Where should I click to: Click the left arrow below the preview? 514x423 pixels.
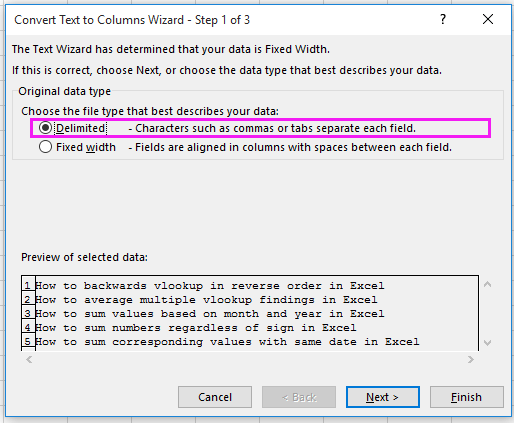point(29,359)
